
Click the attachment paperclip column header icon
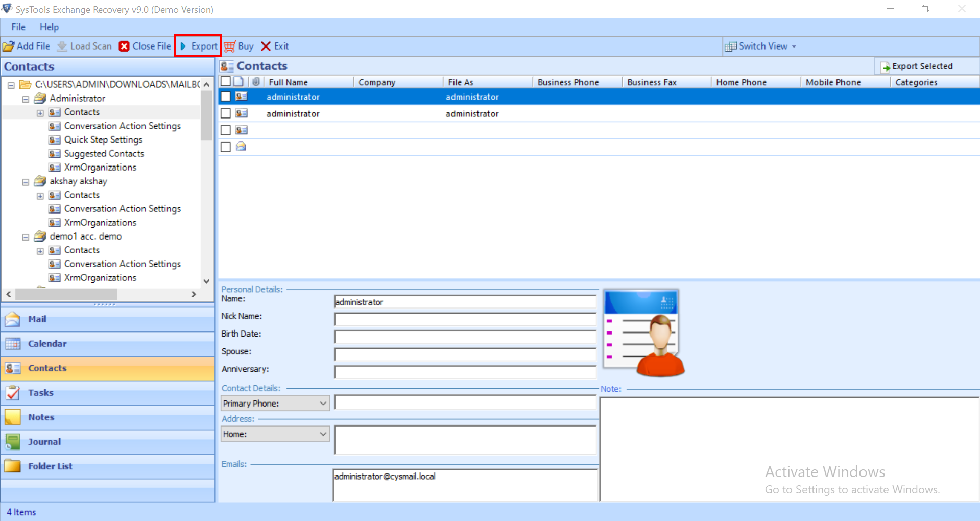pos(256,82)
